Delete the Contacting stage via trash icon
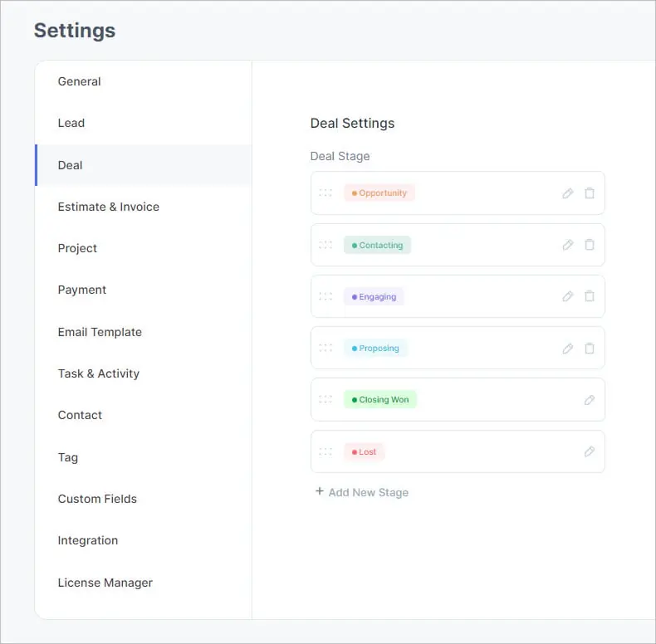The height and width of the screenshot is (644, 656). coord(590,245)
